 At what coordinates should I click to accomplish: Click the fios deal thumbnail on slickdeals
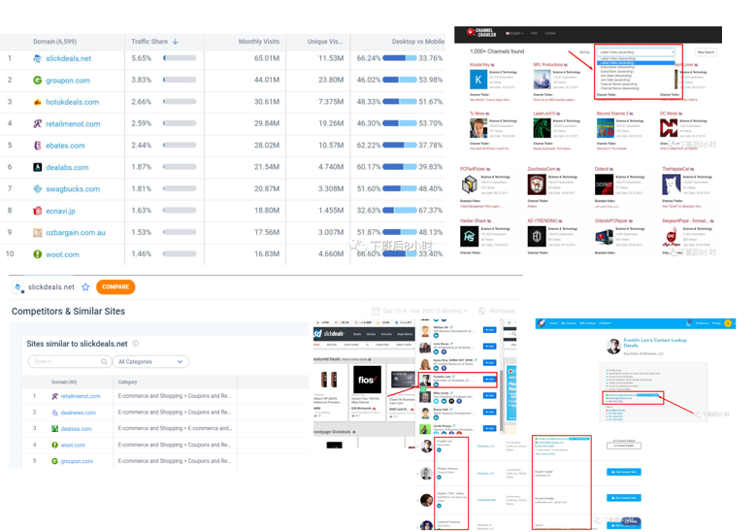[x=367, y=380]
